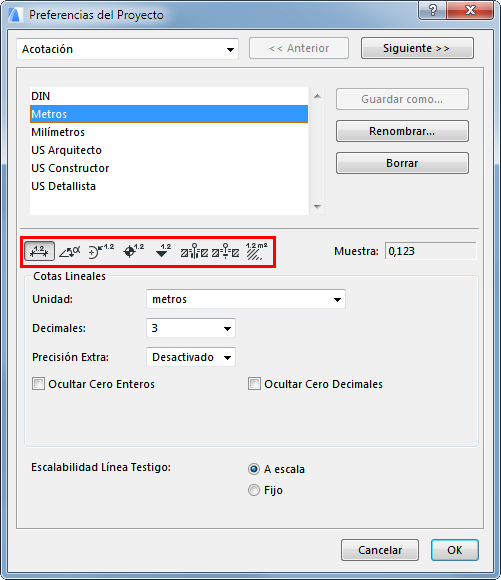Viewport: 501px width, 580px height.
Task: Open the Precisión Extra dropdown
Action: click(191, 357)
